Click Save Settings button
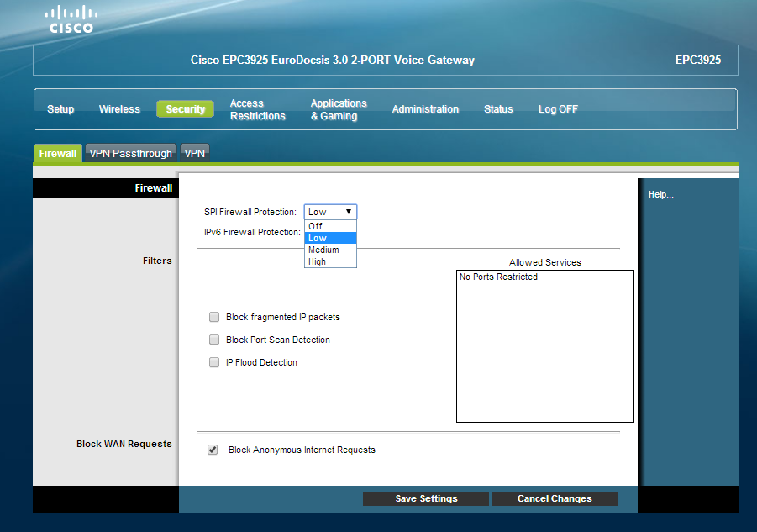757x532 pixels. pos(426,498)
